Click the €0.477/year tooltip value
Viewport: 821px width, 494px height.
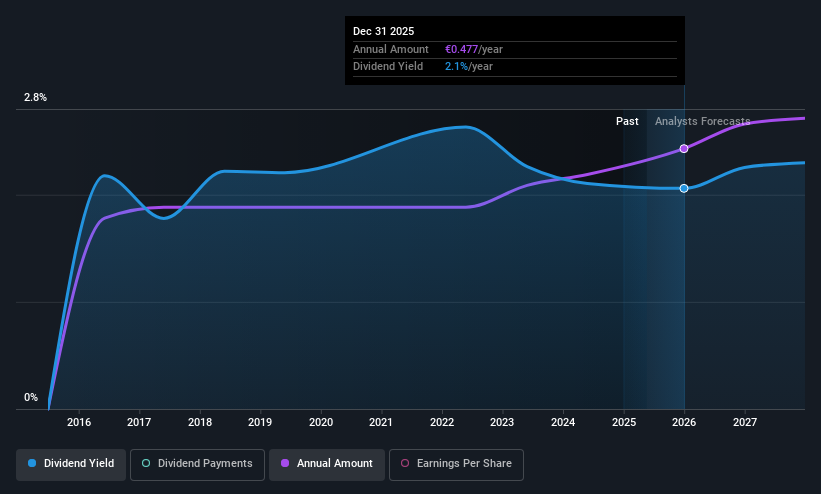(474, 49)
